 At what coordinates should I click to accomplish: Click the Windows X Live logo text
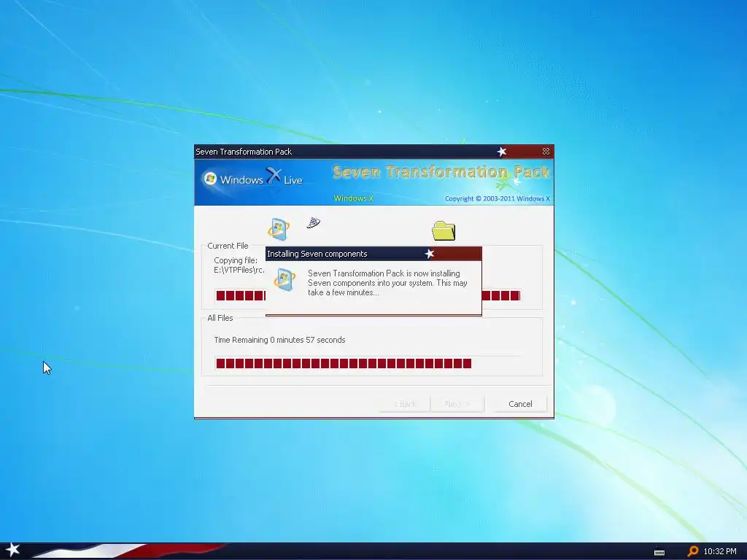tap(261, 178)
